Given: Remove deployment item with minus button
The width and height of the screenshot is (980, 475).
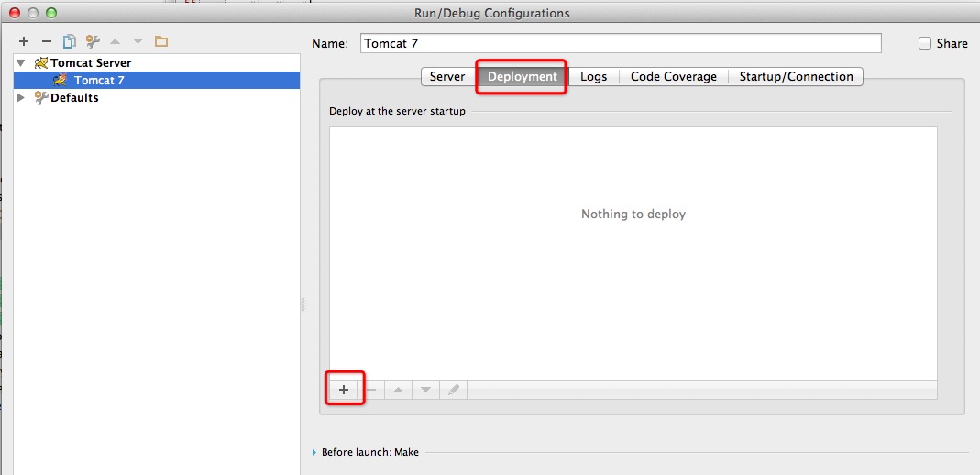Looking at the screenshot, I should click(x=371, y=390).
